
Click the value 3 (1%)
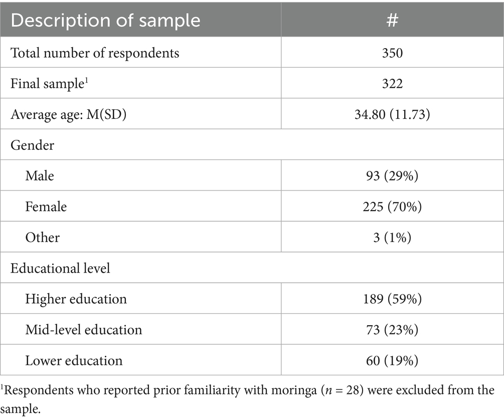pyautogui.click(x=392, y=237)
